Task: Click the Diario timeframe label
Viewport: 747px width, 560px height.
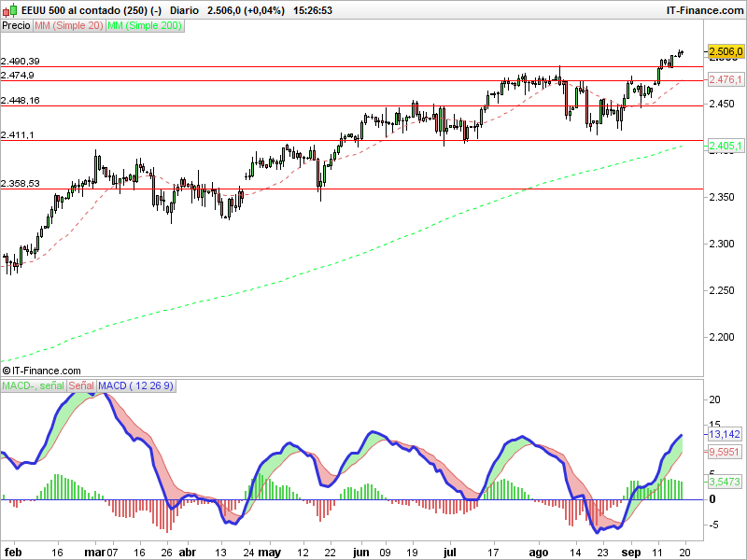Action: (184, 10)
